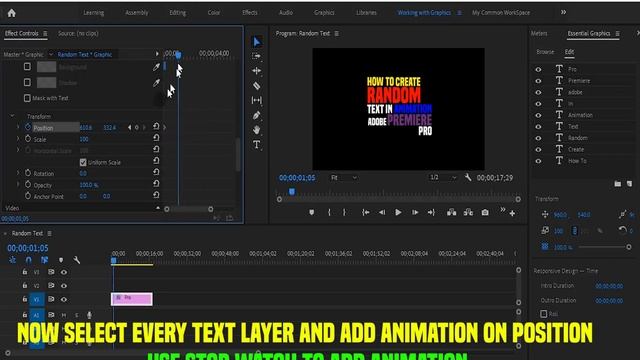Toggle snap magnet in timeline
This screenshot has width=640, height=360.
28,260
